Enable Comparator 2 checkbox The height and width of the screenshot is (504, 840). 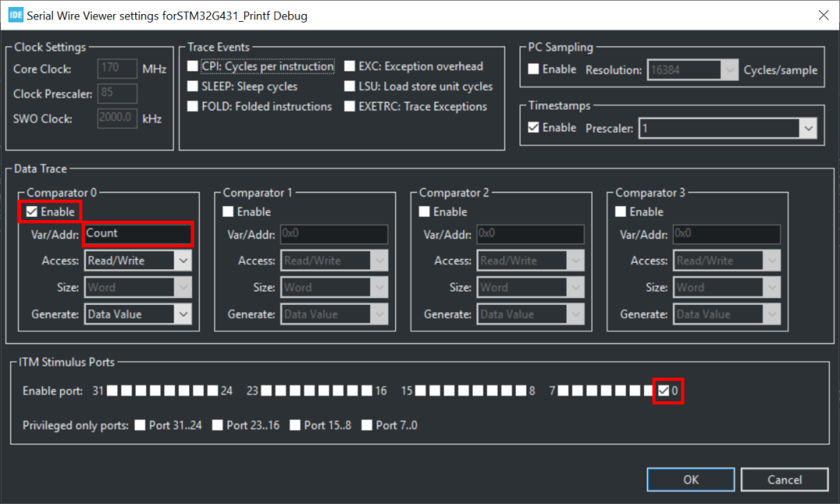425,212
